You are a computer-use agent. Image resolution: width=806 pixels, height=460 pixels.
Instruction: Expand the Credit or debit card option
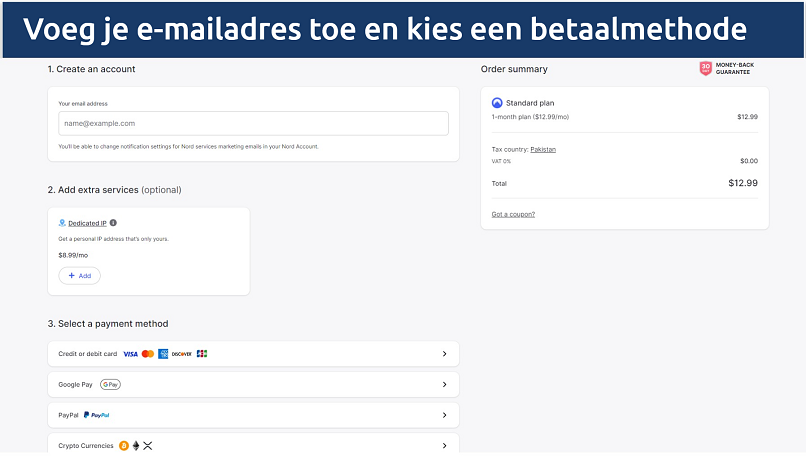pyautogui.click(x=444, y=354)
